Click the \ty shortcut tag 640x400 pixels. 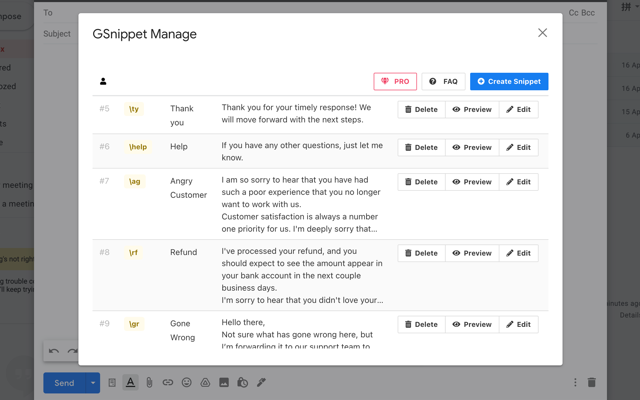coord(134,109)
